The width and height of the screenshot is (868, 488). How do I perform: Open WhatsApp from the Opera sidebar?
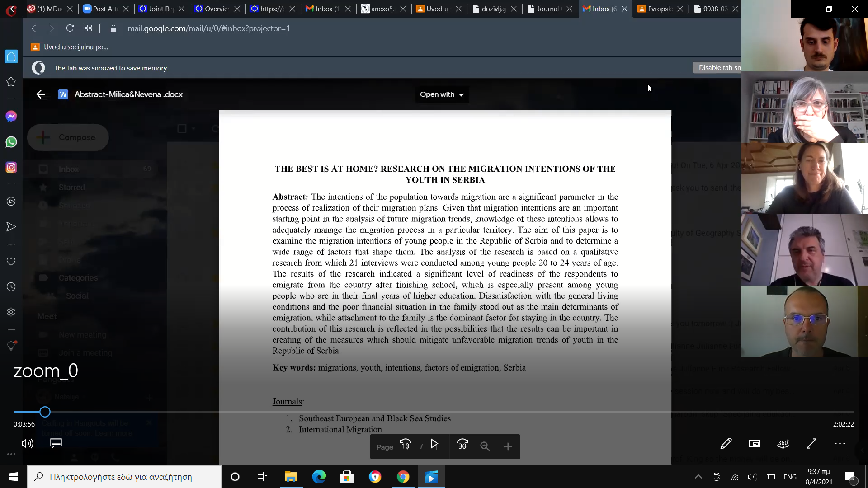coord(11,142)
